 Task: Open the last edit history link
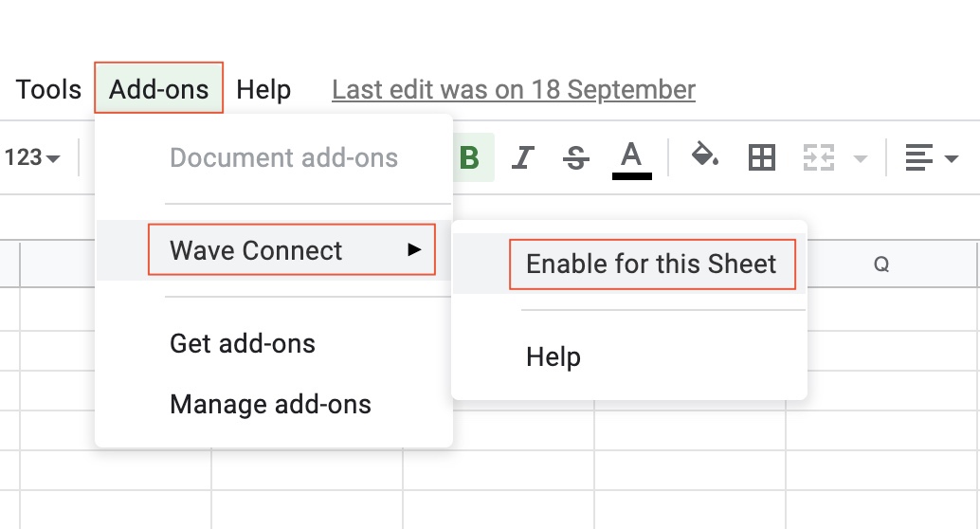click(514, 89)
